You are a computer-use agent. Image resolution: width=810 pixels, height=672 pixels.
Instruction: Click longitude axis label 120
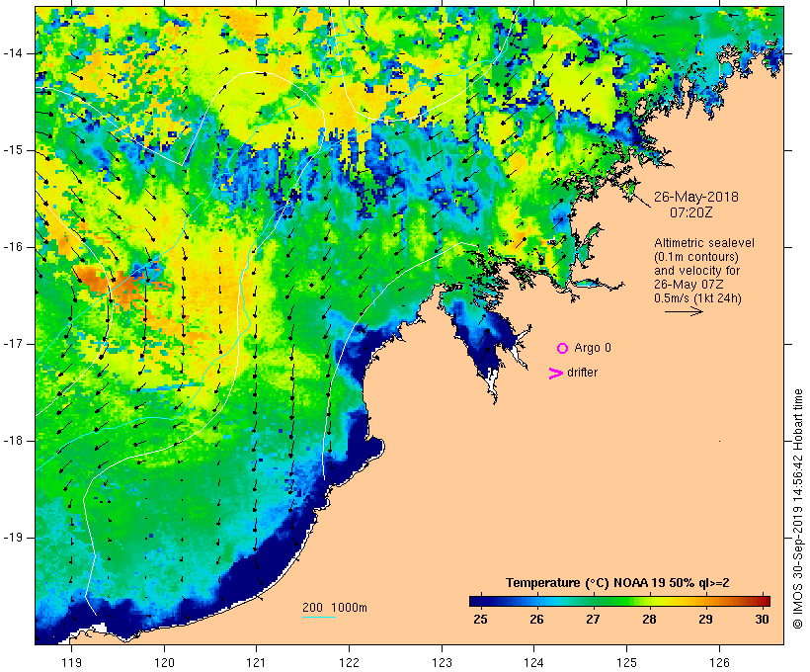tap(164, 663)
